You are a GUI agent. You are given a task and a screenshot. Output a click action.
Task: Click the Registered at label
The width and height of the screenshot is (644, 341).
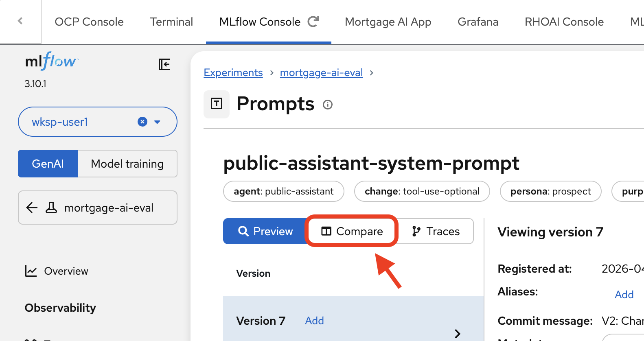coord(534,269)
